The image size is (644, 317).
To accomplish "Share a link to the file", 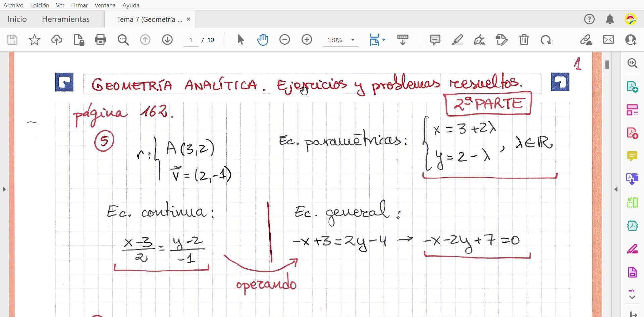I will tap(586, 40).
